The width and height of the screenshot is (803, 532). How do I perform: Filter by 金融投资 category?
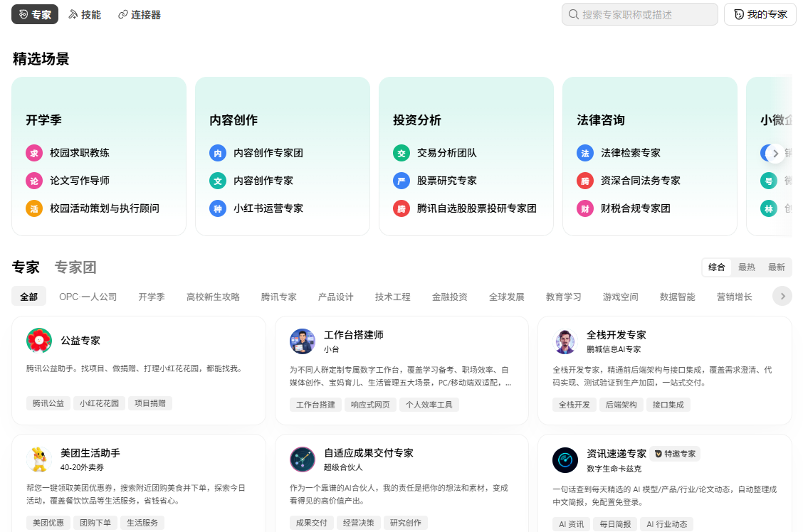(450, 297)
